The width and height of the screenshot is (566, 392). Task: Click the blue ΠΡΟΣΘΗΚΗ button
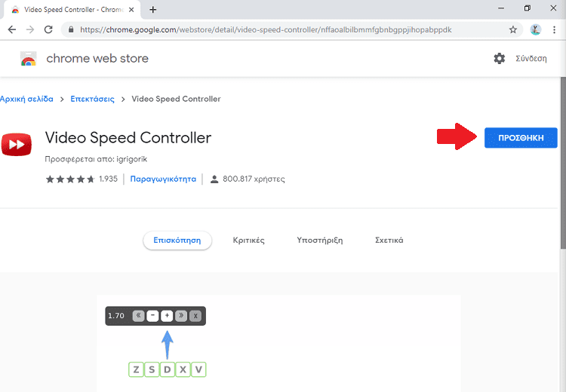[521, 138]
